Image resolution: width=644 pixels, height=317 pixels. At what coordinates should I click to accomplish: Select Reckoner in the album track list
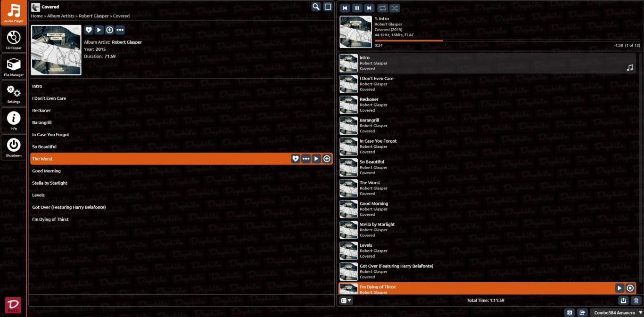click(x=182, y=110)
